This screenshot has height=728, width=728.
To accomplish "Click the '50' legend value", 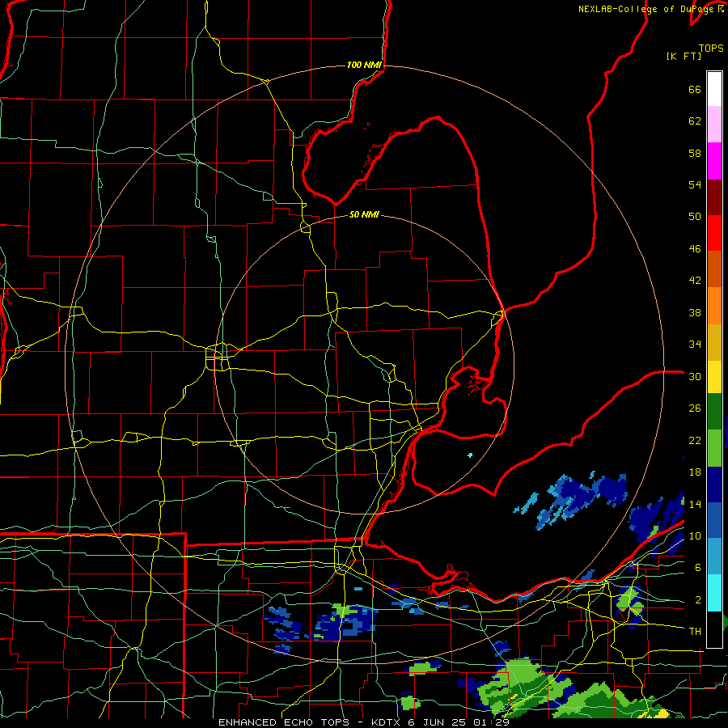I will click(x=695, y=217).
